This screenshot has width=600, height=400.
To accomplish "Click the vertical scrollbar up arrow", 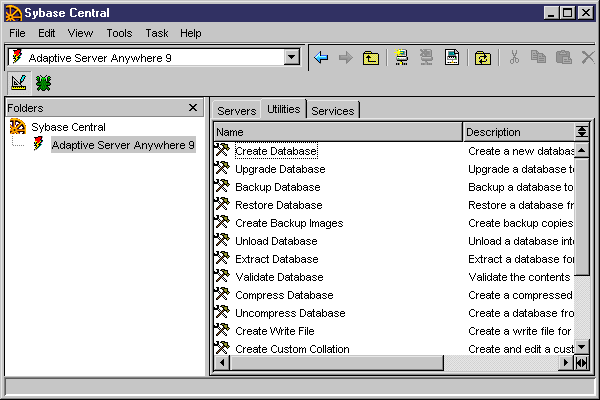I will [x=582, y=150].
